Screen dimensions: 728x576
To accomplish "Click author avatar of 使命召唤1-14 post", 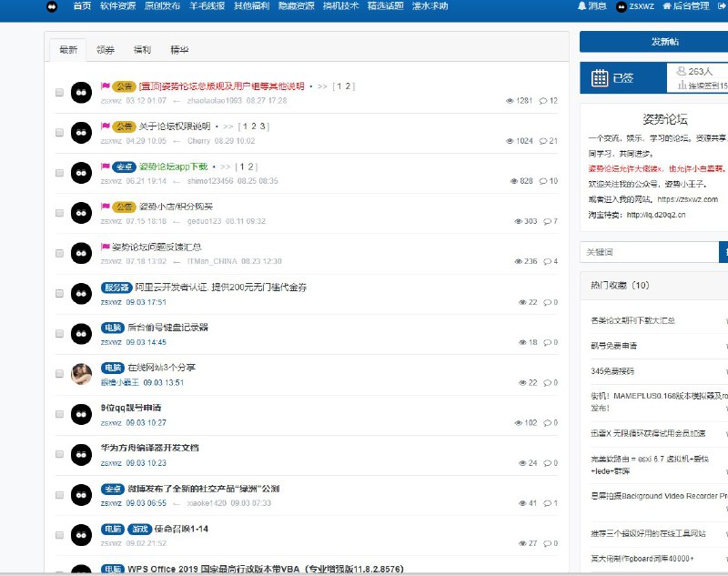I will [x=81, y=535].
